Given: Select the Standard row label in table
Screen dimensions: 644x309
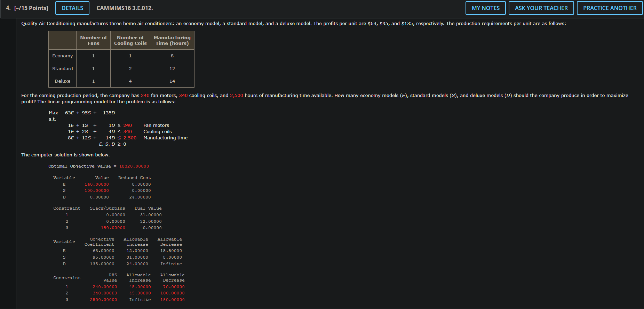Looking at the screenshot, I should pos(63,68).
